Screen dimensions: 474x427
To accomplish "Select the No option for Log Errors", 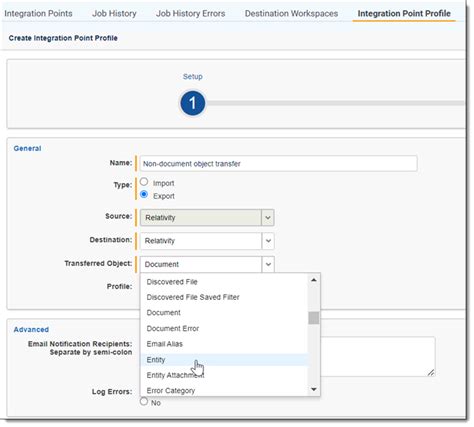I will coord(144,401).
